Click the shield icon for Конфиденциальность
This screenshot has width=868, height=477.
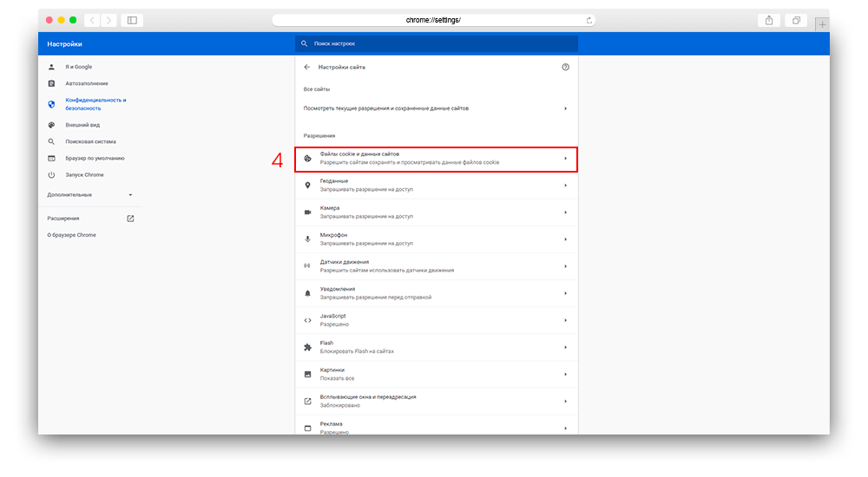51,104
